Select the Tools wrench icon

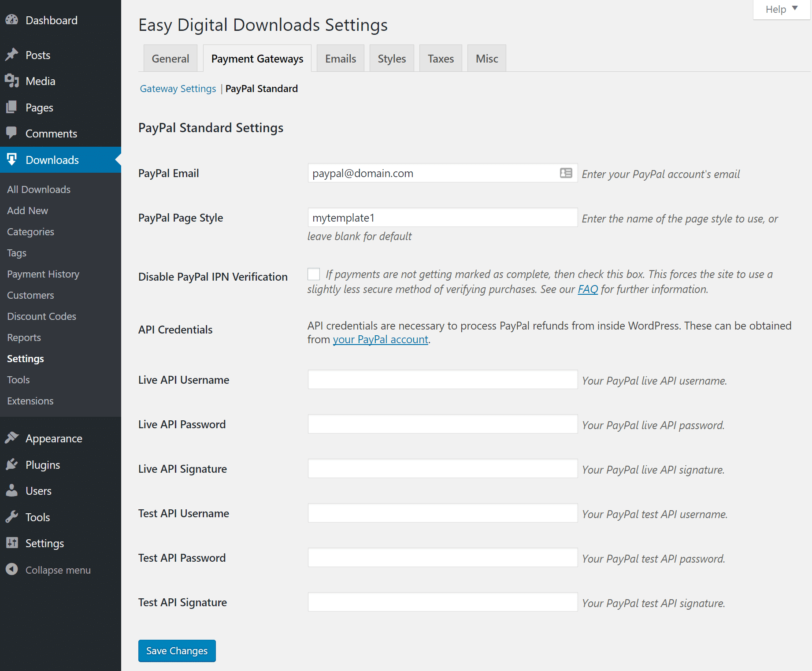[x=12, y=517]
